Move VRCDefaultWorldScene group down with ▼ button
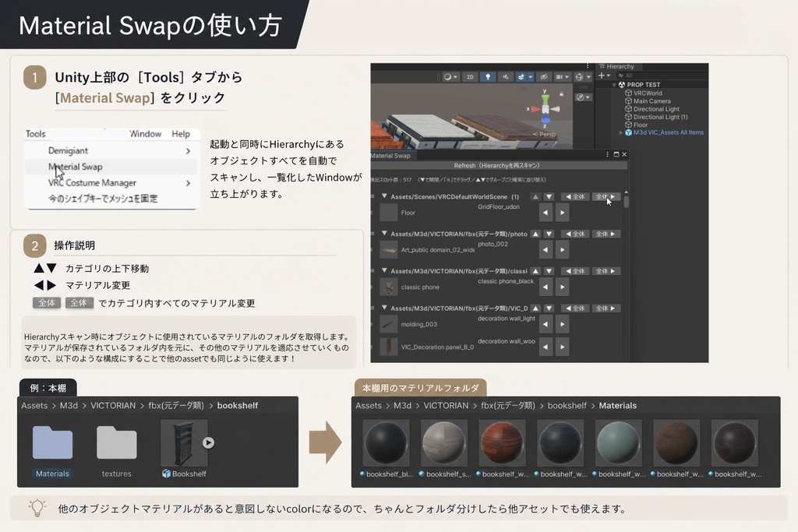Image resolution: width=798 pixels, height=532 pixels. [x=549, y=197]
